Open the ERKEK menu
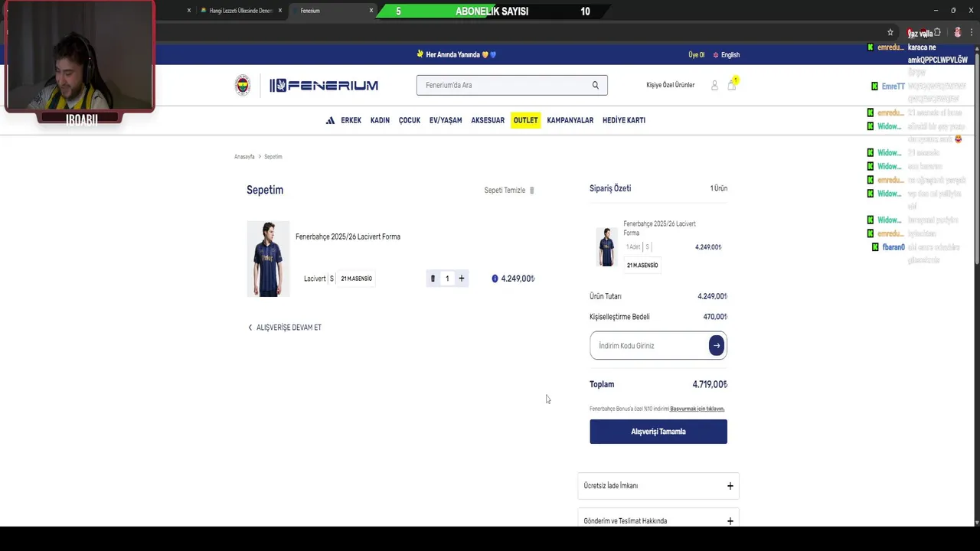The height and width of the screenshot is (551, 980). click(x=351, y=120)
